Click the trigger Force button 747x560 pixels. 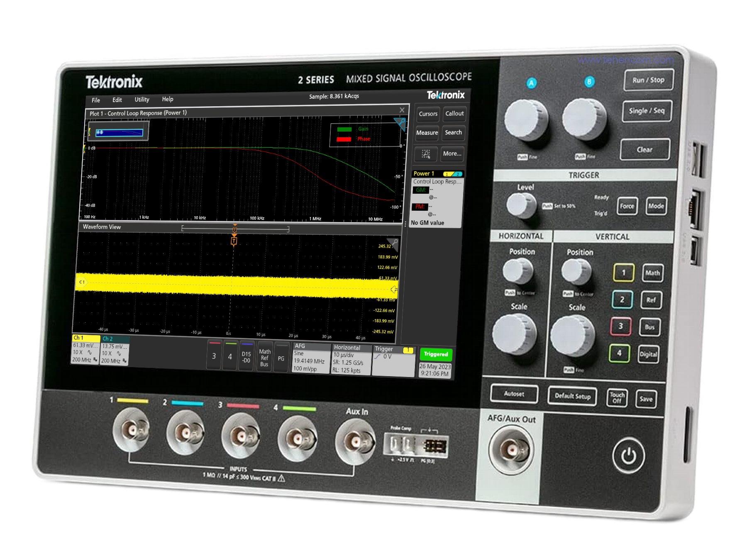point(627,206)
